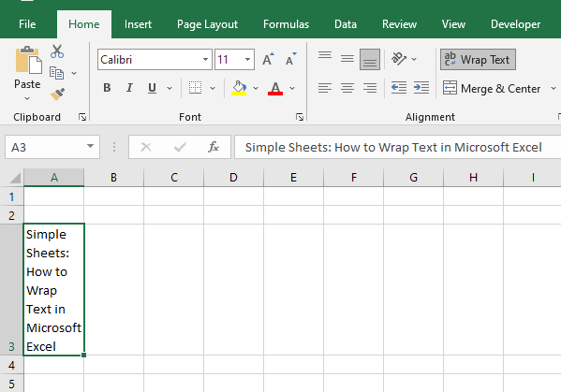
Task: Align text left in the cell
Action: point(324,88)
